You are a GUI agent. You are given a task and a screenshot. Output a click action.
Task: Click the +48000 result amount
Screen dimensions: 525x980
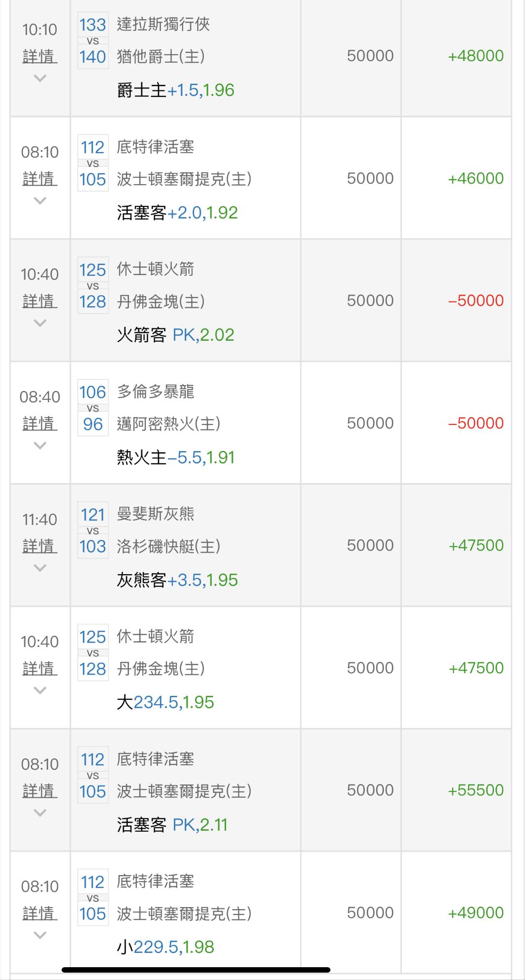(x=475, y=56)
